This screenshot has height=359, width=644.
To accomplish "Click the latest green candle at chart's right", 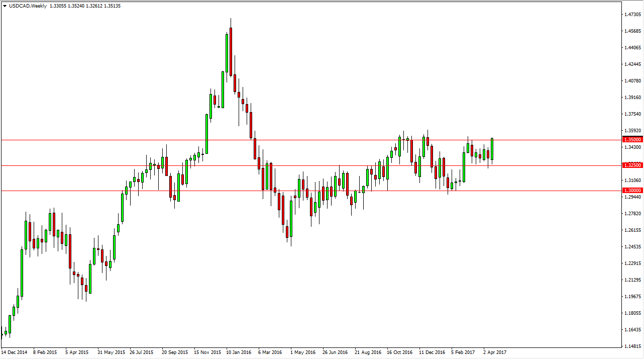I will click(x=492, y=149).
